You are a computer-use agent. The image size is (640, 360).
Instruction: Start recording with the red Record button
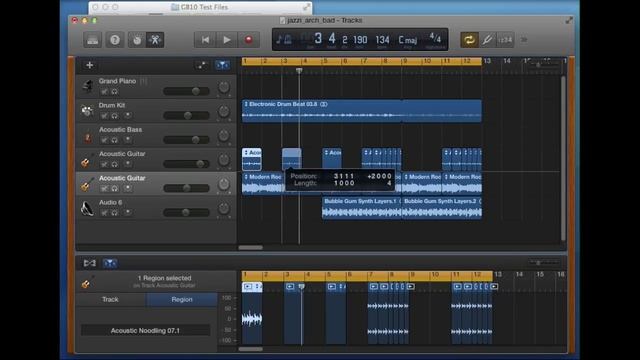[x=248, y=40]
